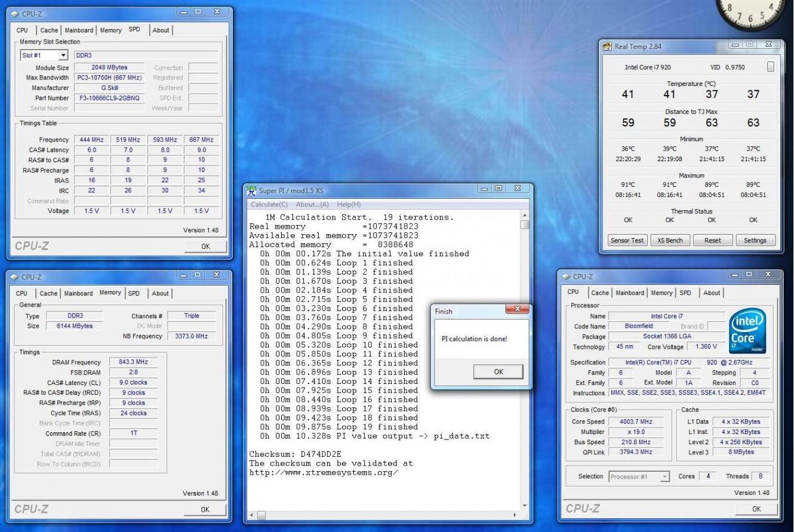Close the Finish dialog with red X
Viewport: 794px width, 532px height.
pos(517,310)
